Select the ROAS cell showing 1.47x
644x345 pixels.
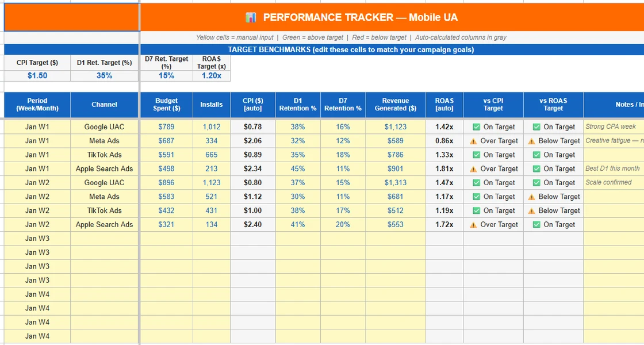(x=444, y=183)
